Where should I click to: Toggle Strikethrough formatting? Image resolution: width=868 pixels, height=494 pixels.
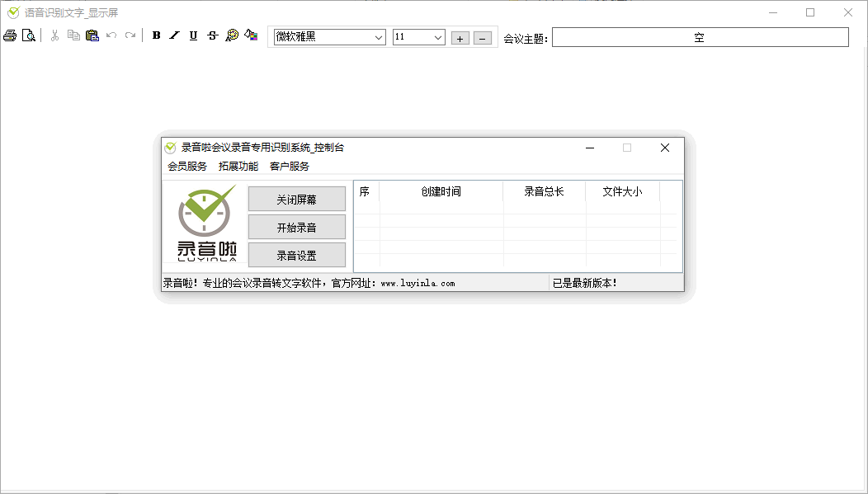(213, 35)
